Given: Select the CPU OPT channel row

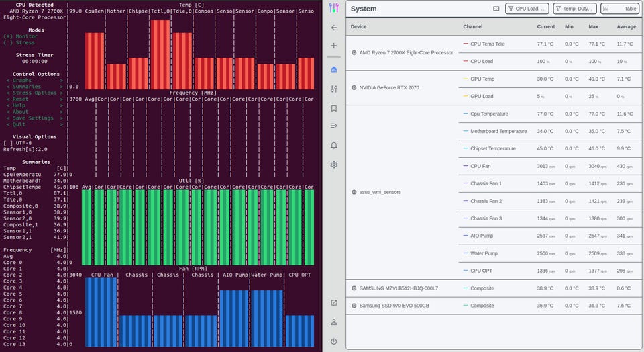Looking at the screenshot, I should pos(550,271).
